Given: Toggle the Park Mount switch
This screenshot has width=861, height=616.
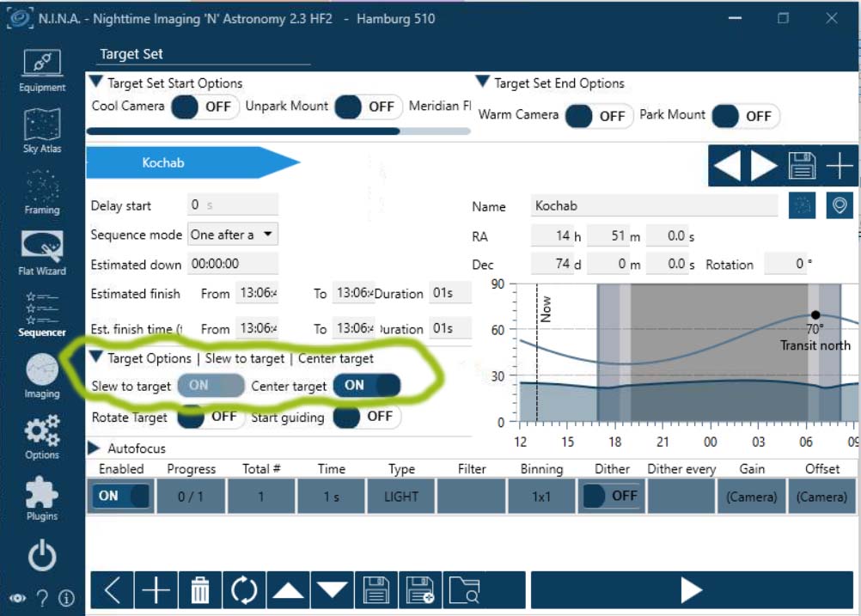Looking at the screenshot, I should [745, 115].
